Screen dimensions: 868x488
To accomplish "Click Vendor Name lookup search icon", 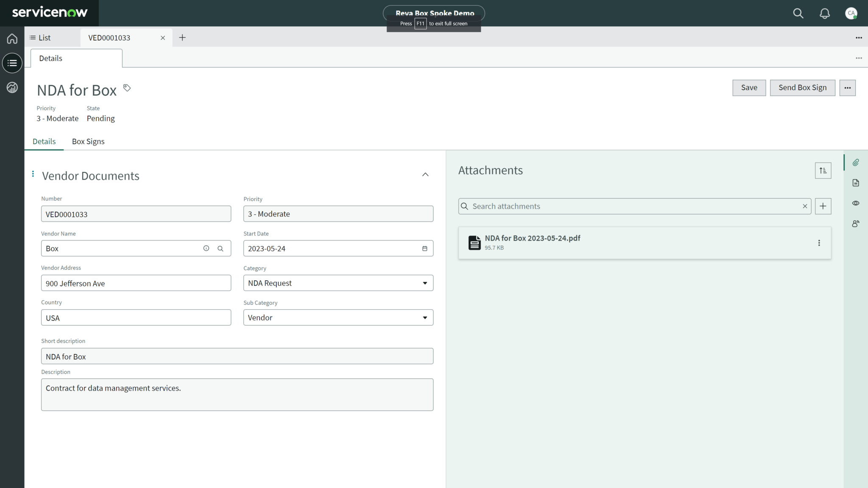I will (x=220, y=249).
